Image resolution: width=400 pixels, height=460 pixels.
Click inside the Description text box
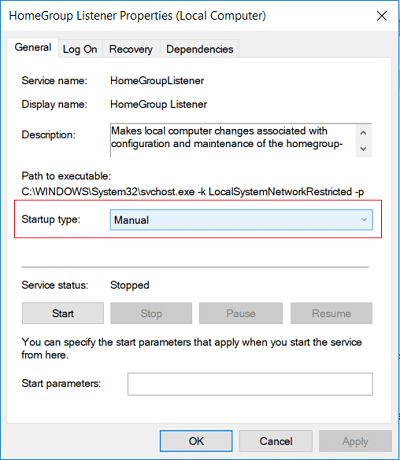click(233, 140)
